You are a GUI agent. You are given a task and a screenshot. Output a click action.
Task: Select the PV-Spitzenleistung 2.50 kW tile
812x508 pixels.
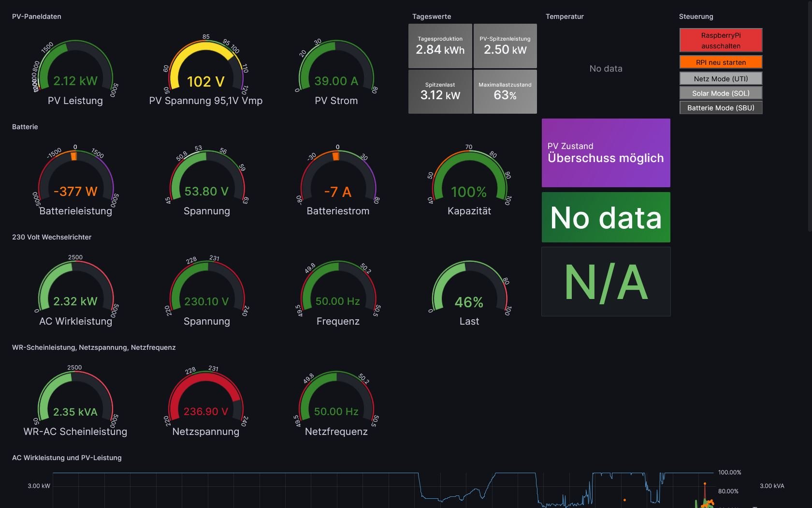[505, 46]
